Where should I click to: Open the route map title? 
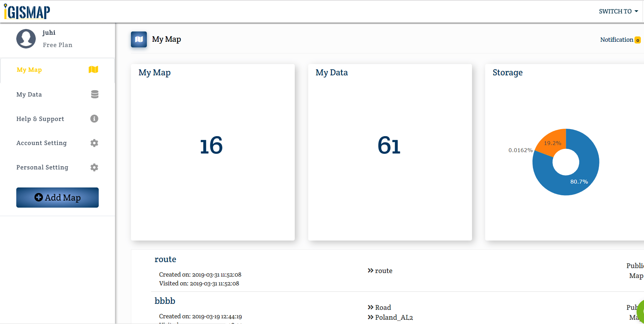[165, 259]
